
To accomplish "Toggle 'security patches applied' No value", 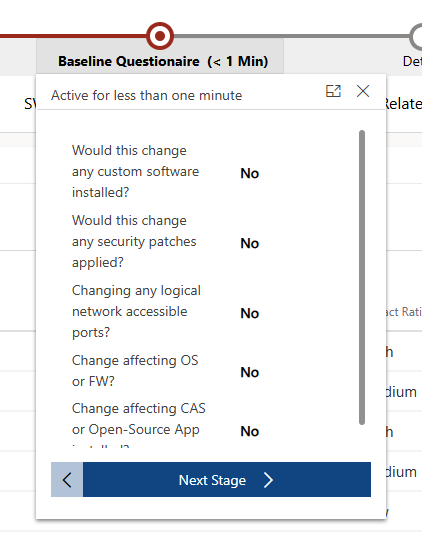I will point(250,243).
